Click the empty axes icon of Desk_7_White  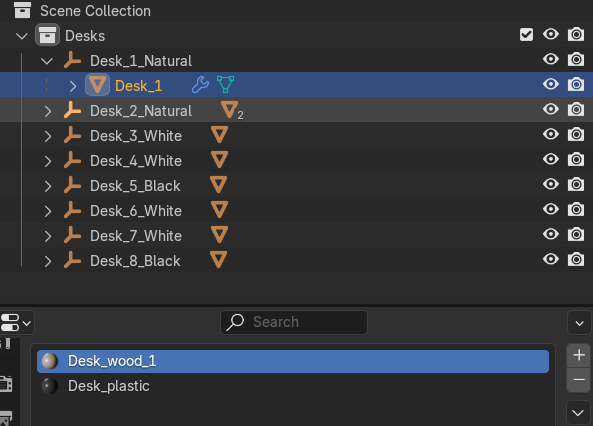click(x=72, y=235)
